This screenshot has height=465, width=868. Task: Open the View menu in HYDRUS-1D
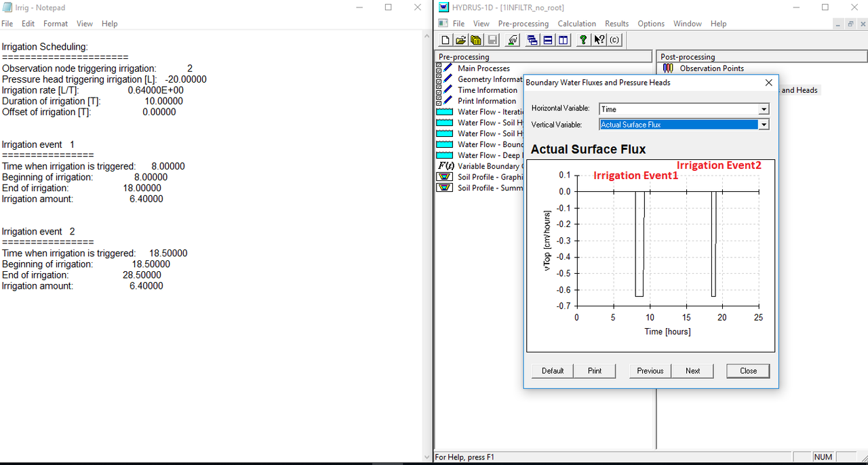[481, 24]
